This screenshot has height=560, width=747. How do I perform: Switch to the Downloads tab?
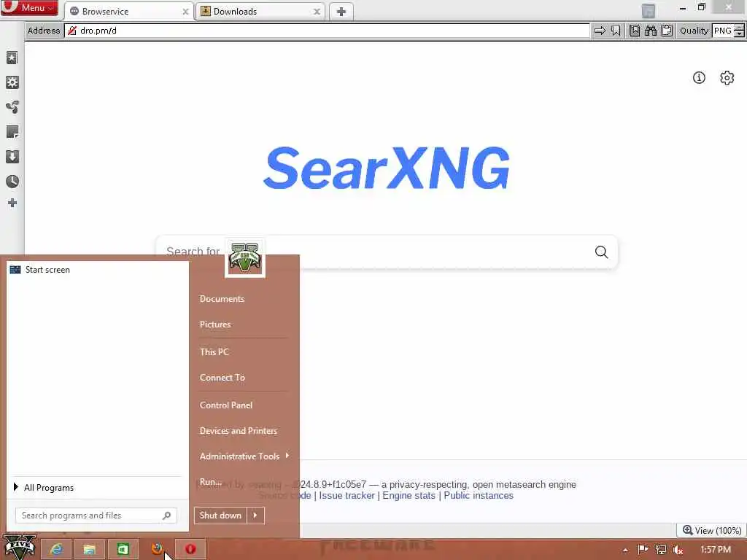(260, 12)
